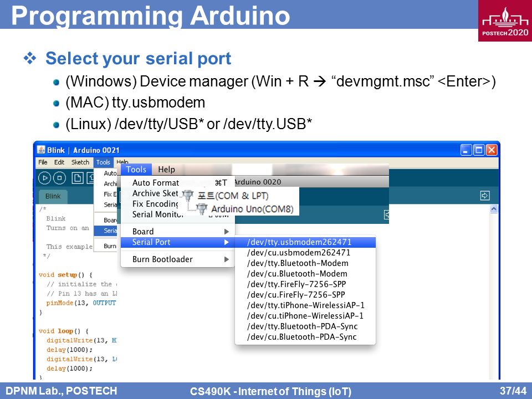Open the Sketch menu
Viewport: 532px width, 399px height.
[x=80, y=162]
